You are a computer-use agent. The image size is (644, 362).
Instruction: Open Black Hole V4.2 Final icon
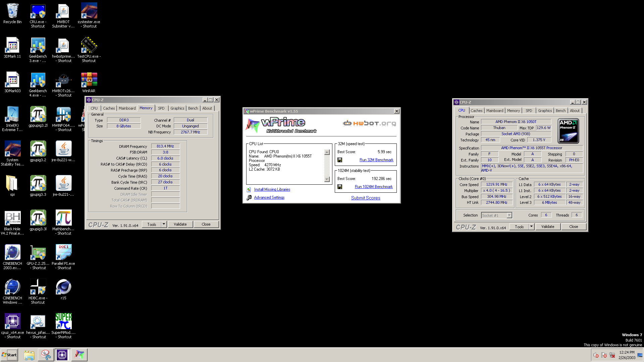coord(12,223)
